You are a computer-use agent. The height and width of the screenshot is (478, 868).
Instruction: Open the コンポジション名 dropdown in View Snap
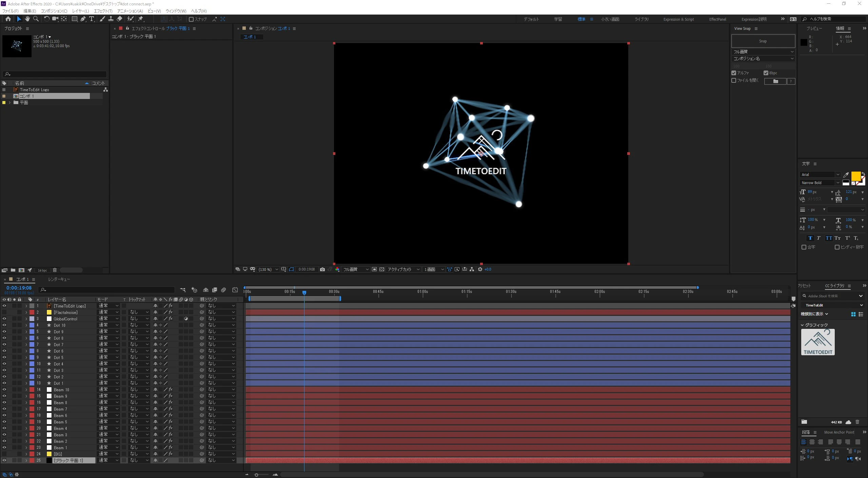coord(763,59)
